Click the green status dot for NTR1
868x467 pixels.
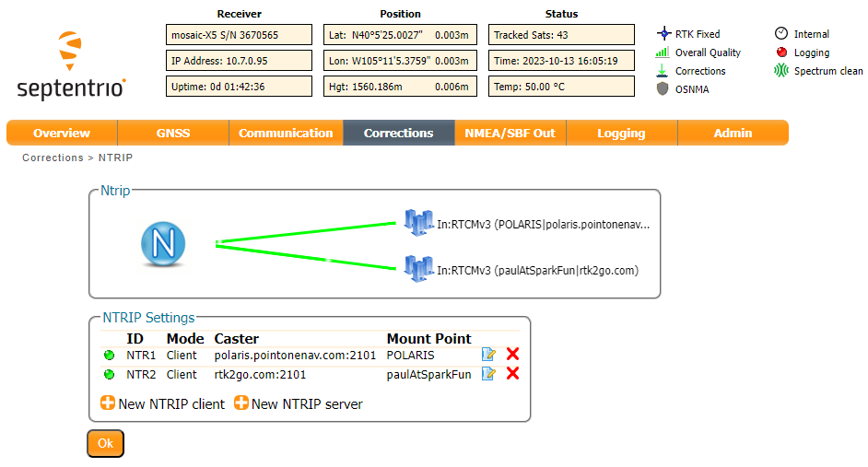pyautogui.click(x=109, y=356)
